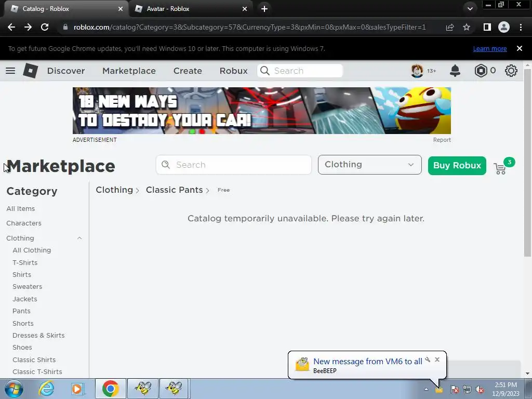Viewport: 532px width, 399px height.
Task: Close the Avatar - Roblox tab
Action: pyautogui.click(x=245, y=9)
